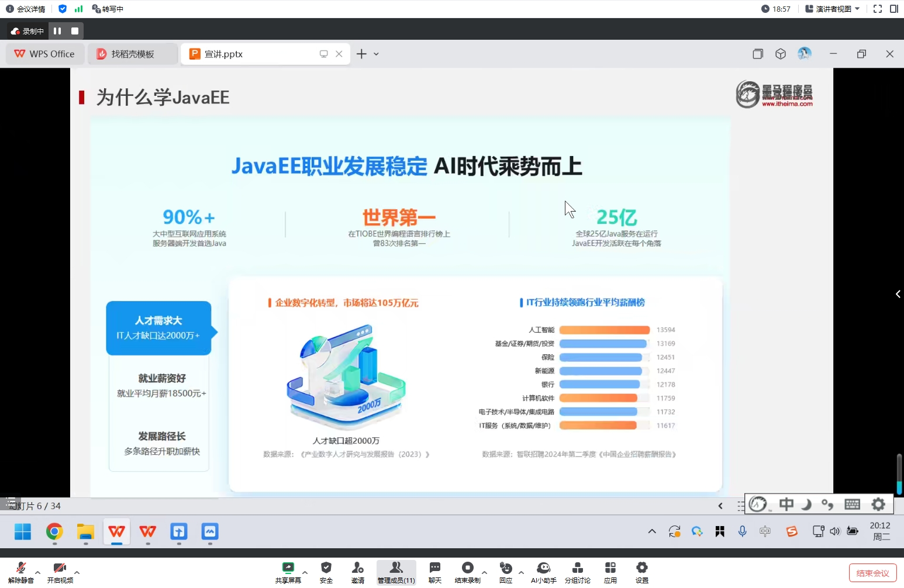This screenshot has width=904, height=588.
Task: Open the 应用 apps icon
Action: click(x=610, y=572)
